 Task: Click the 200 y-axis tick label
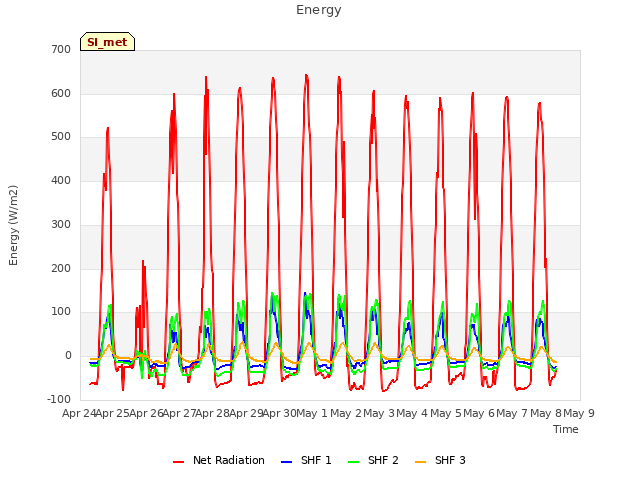tap(61, 269)
